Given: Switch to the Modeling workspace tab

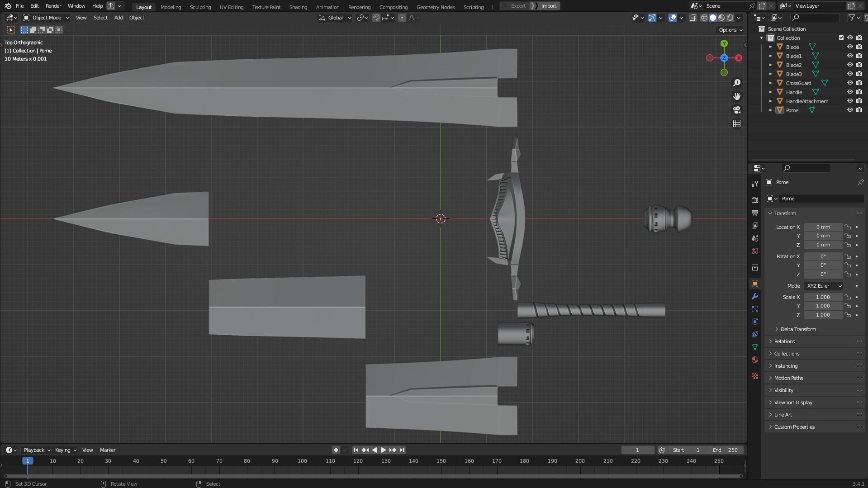Looking at the screenshot, I should point(171,7).
